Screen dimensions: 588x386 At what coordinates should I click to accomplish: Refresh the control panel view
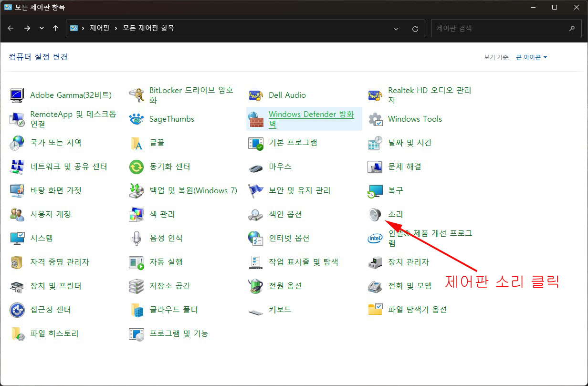pyautogui.click(x=415, y=29)
